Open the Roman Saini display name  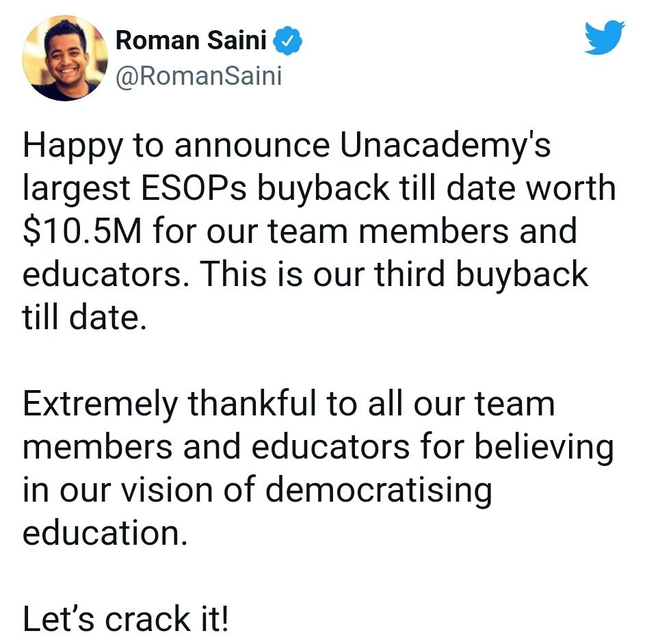point(191,40)
